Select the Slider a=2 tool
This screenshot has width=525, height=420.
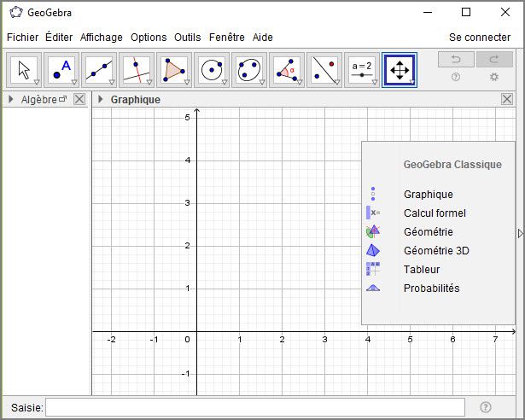click(361, 70)
